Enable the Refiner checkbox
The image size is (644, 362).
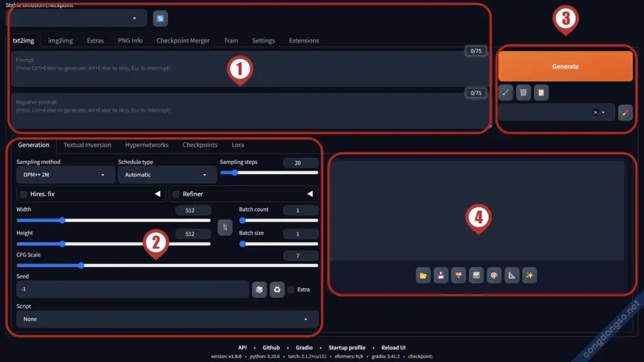177,194
